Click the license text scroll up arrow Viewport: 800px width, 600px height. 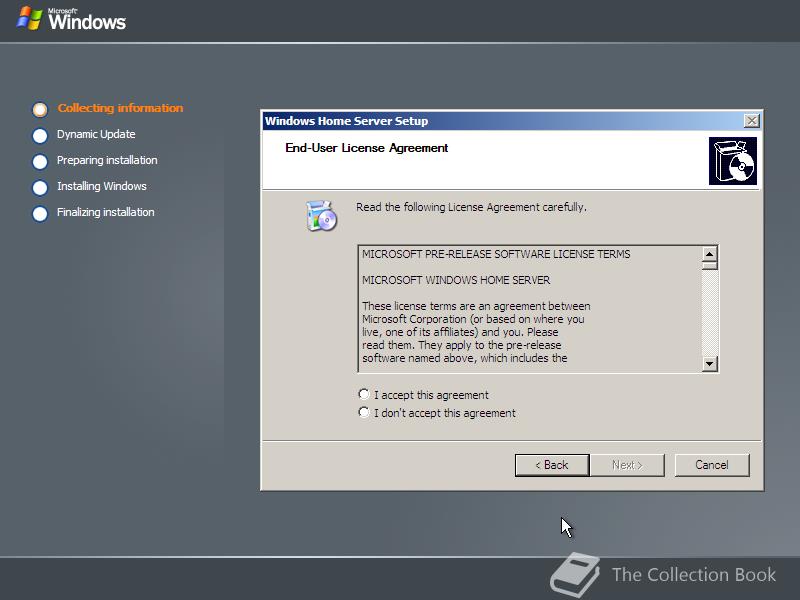click(710, 254)
